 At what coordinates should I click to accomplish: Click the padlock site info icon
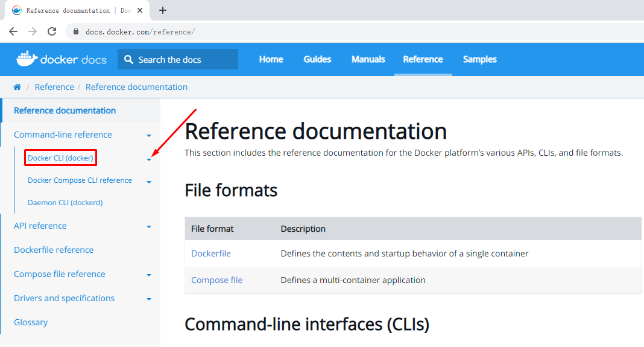coord(76,31)
